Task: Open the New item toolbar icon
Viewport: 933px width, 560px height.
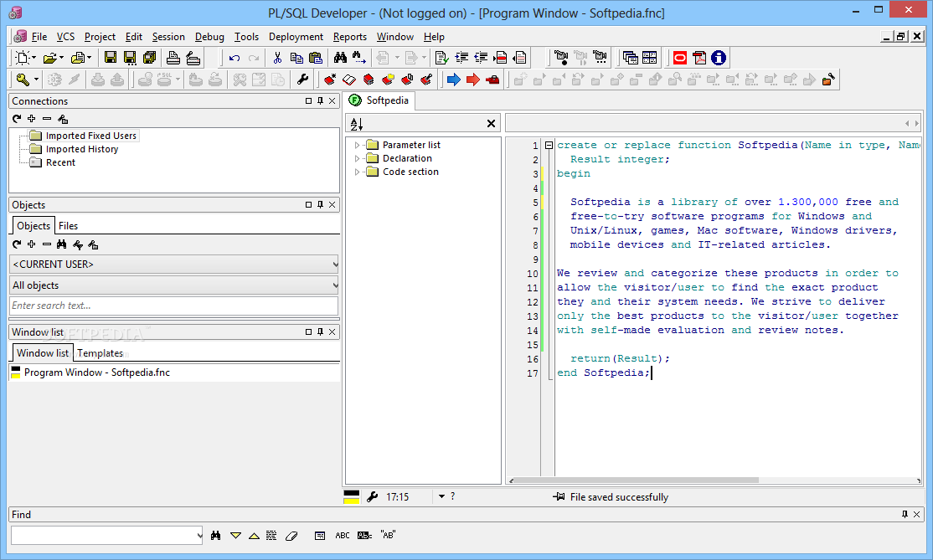Action: pyautogui.click(x=20, y=57)
